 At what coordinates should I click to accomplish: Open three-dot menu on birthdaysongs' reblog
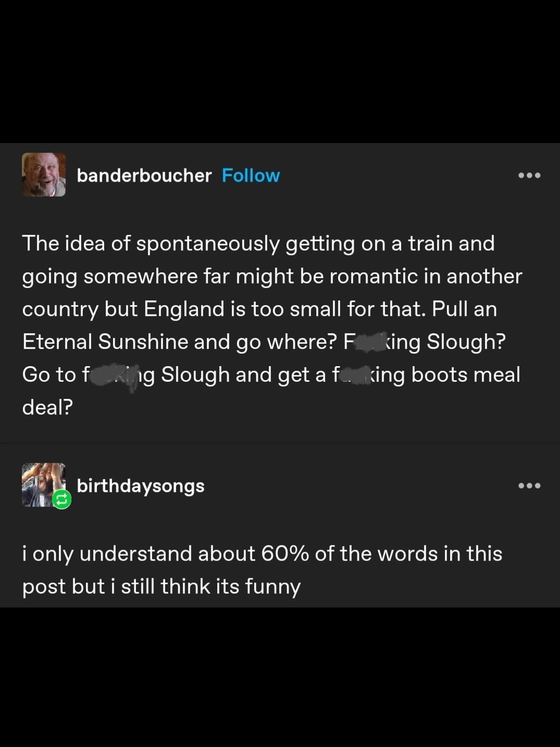[x=529, y=486]
